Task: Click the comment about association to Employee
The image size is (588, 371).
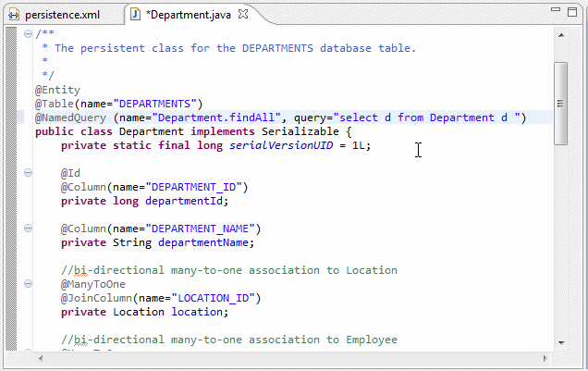Action: 228,340
